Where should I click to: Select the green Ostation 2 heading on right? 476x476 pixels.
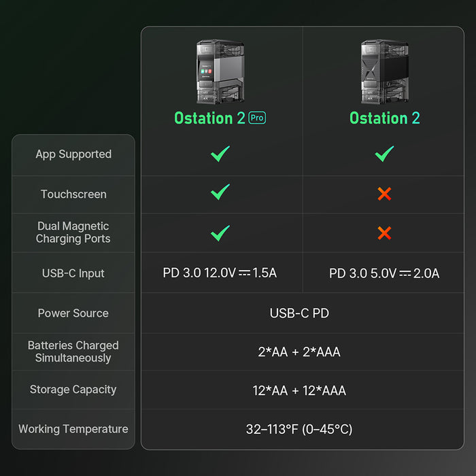tap(384, 118)
